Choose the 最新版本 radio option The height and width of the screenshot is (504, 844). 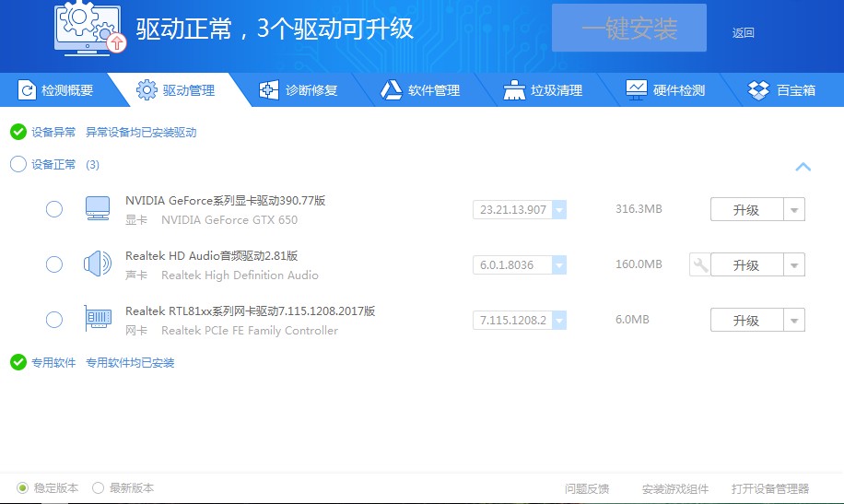(98, 487)
